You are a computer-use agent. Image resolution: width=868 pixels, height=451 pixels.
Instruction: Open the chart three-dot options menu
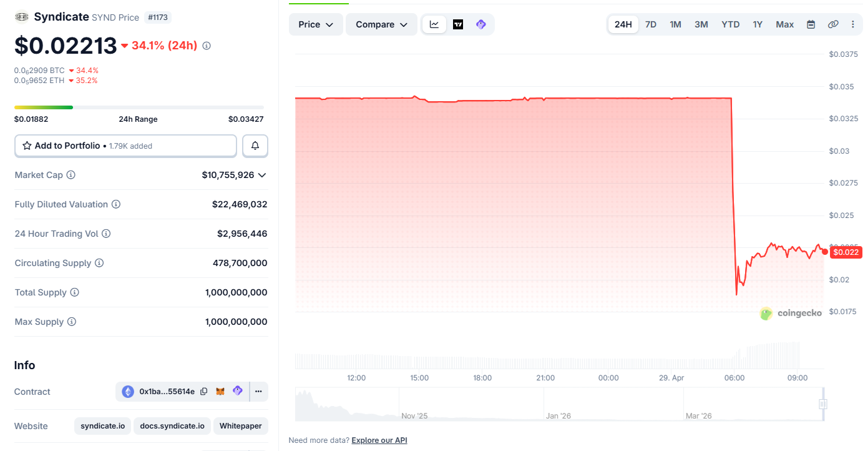click(x=853, y=24)
